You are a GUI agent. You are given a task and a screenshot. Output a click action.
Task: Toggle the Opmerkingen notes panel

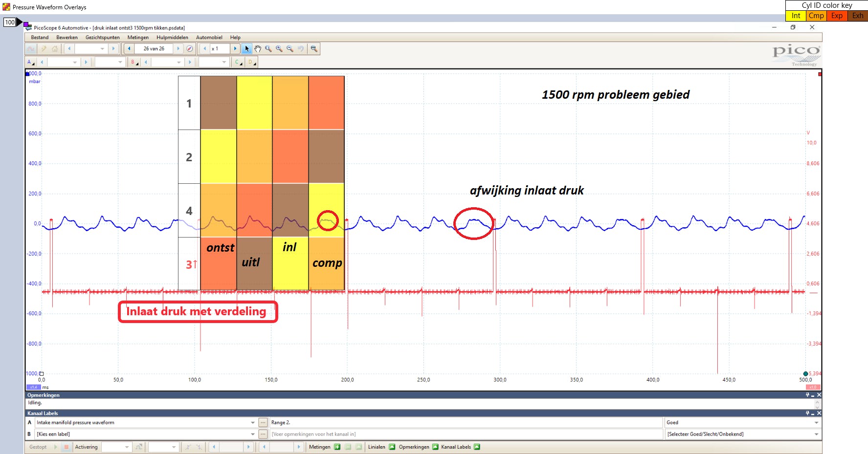pyautogui.click(x=435, y=447)
